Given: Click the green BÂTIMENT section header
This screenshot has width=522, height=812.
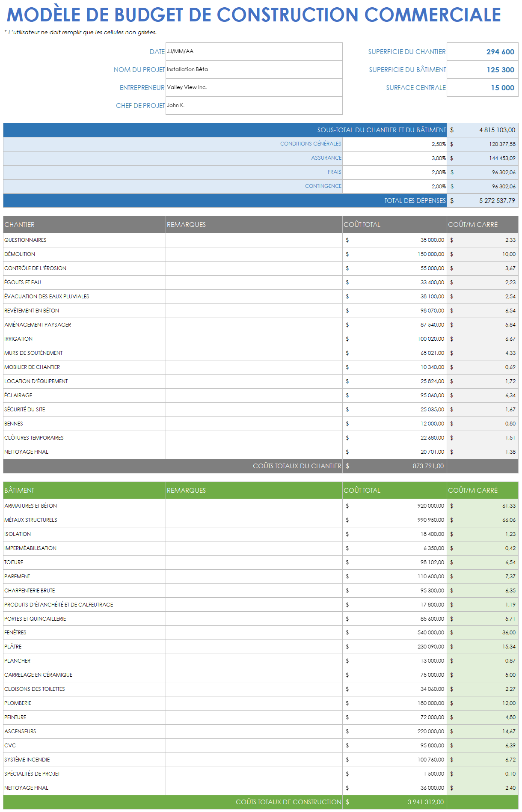Looking at the screenshot, I should point(84,491).
